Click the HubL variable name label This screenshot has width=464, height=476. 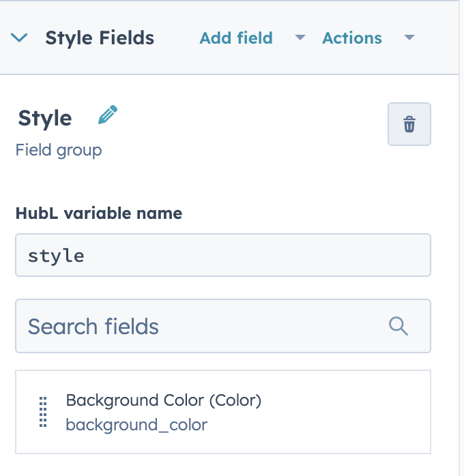pos(99,213)
